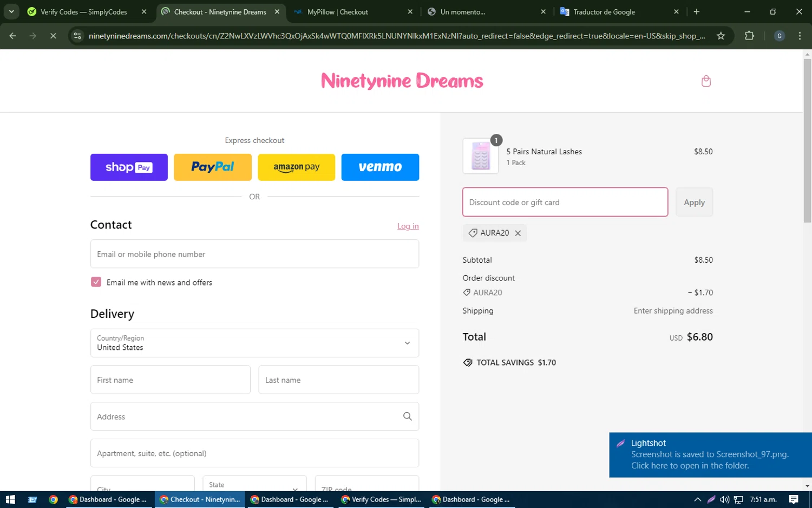Focus the Email or mobile phone number field
The image size is (812, 508).
click(x=254, y=254)
